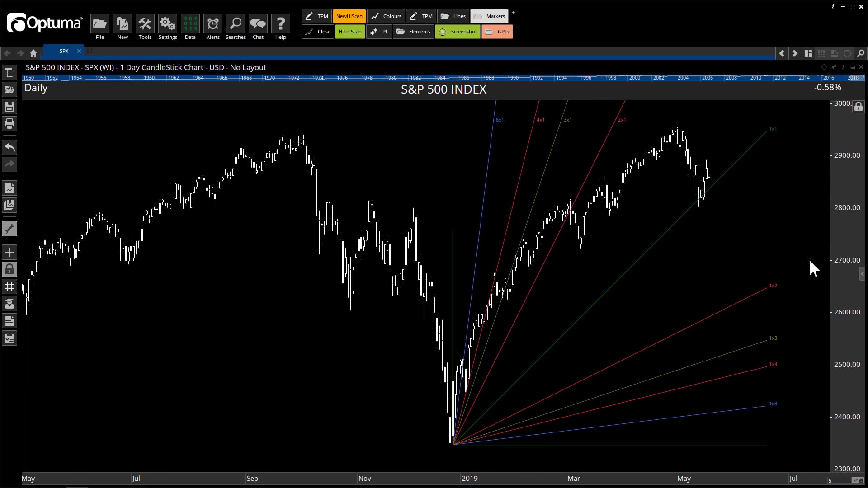Click the open folder sidebar icon

[x=9, y=89]
